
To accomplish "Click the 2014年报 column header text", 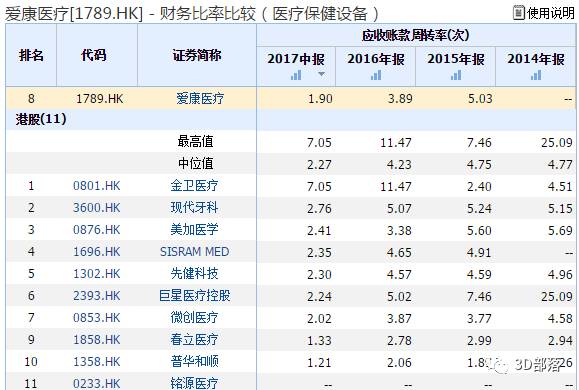I will (536, 59).
